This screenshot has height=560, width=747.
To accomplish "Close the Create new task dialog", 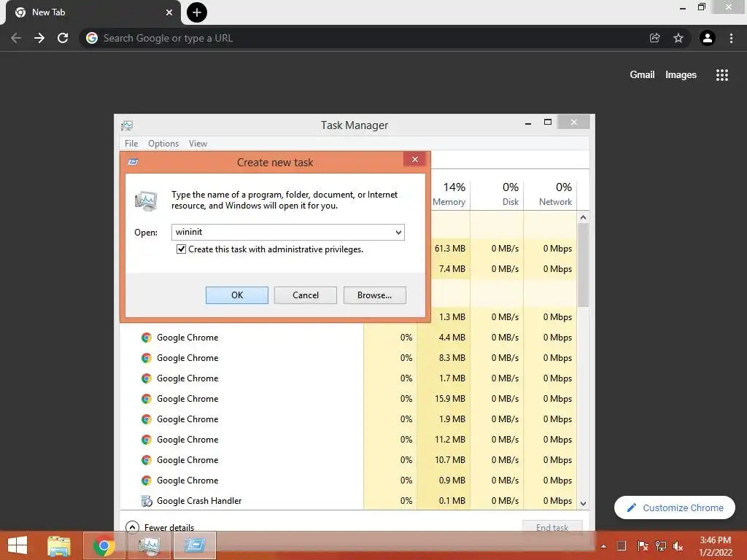I will 415,160.
